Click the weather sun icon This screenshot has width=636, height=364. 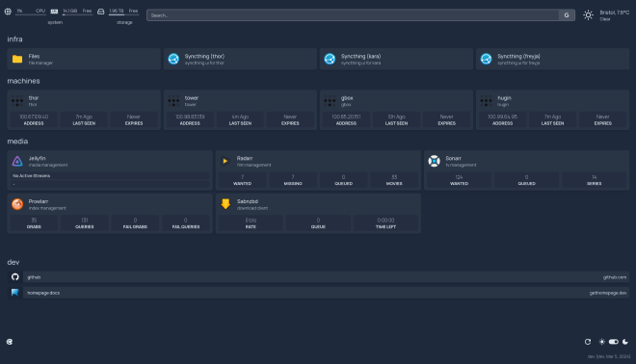[x=588, y=15]
